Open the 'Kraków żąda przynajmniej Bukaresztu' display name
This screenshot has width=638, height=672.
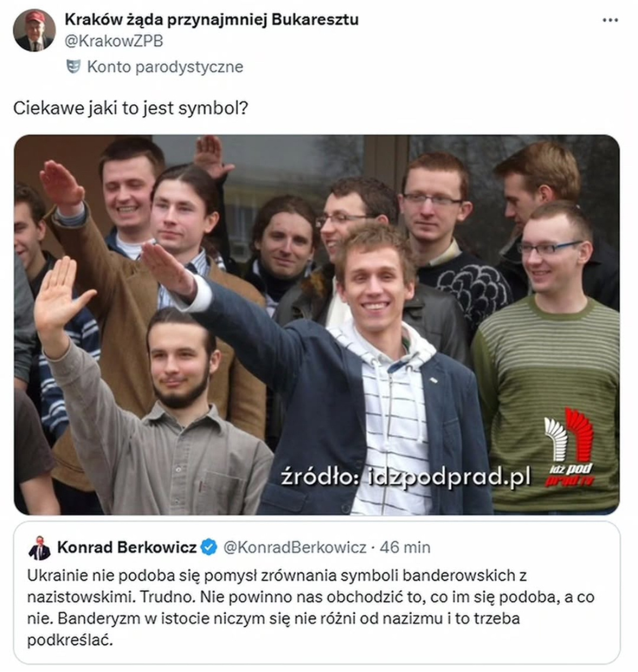(x=212, y=19)
